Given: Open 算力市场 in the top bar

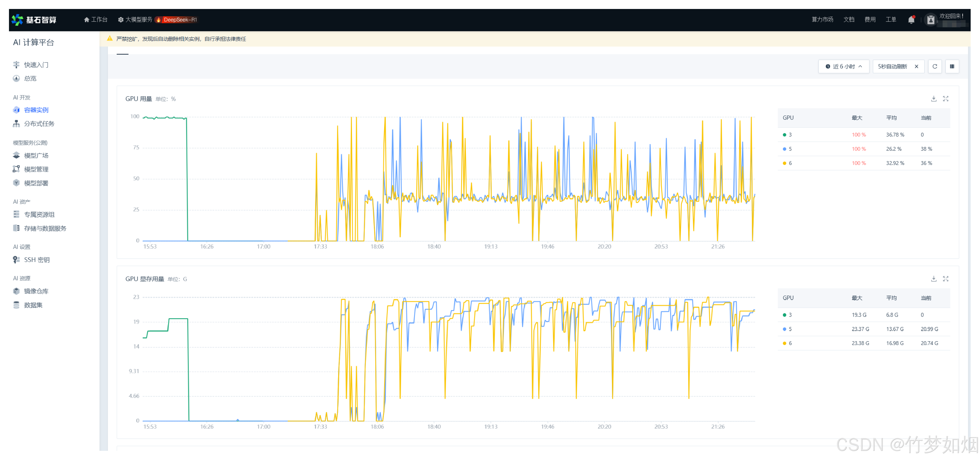Looking at the screenshot, I should [x=822, y=20].
